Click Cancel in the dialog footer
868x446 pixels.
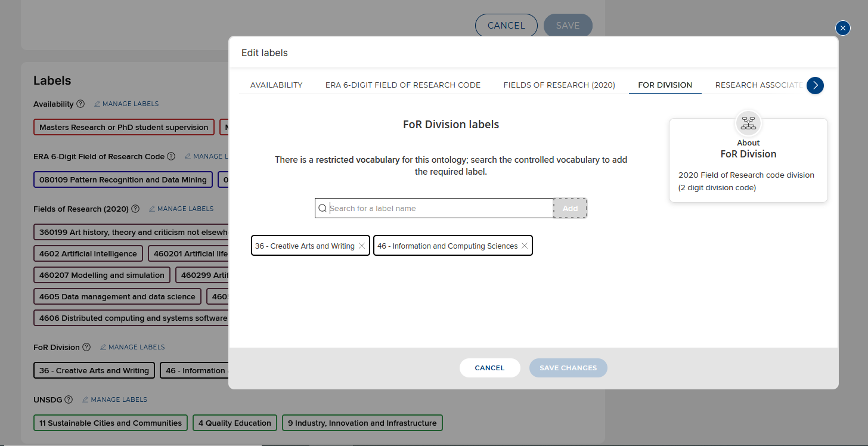489,368
